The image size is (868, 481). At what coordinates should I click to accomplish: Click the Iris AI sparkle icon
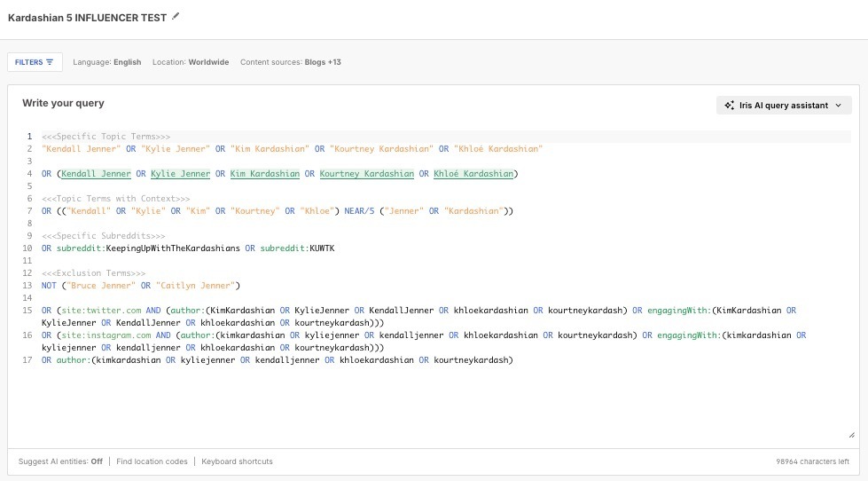tap(729, 106)
